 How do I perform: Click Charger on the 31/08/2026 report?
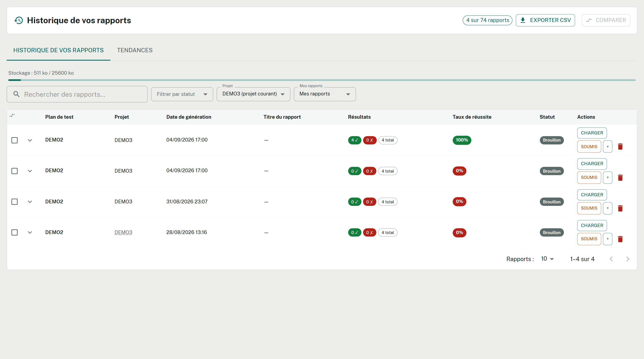(x=592, y=195)
